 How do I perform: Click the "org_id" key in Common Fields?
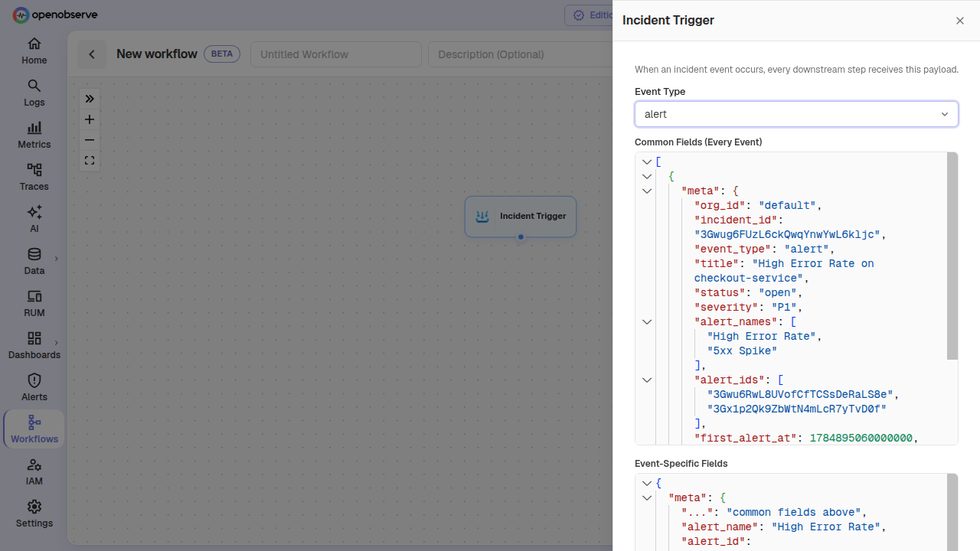click(x=720, y=206)
